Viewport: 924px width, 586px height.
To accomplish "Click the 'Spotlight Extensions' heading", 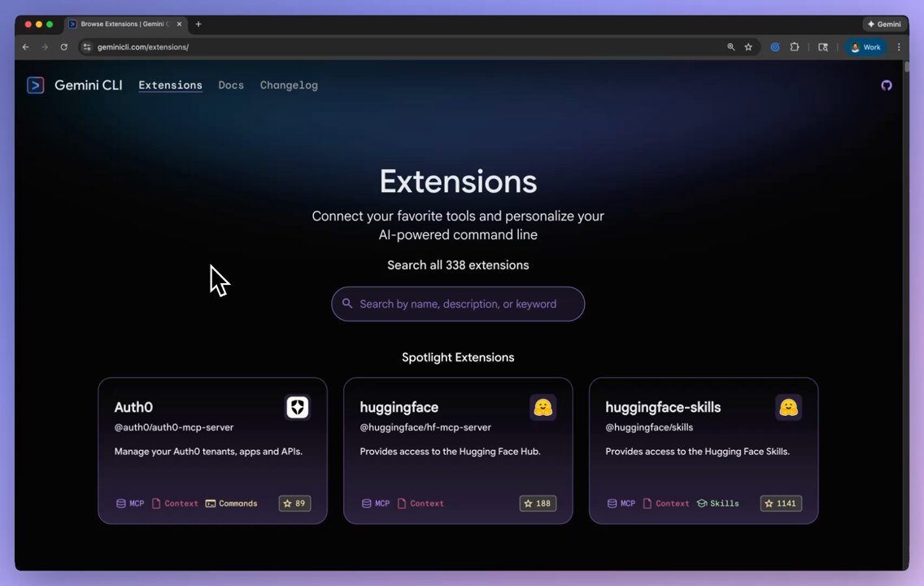I will tap(458, 357).
